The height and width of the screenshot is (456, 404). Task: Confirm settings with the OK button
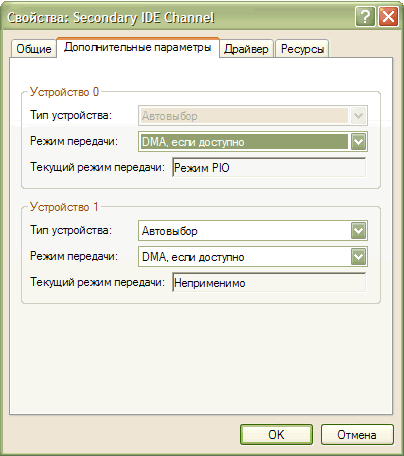point(276,434)
